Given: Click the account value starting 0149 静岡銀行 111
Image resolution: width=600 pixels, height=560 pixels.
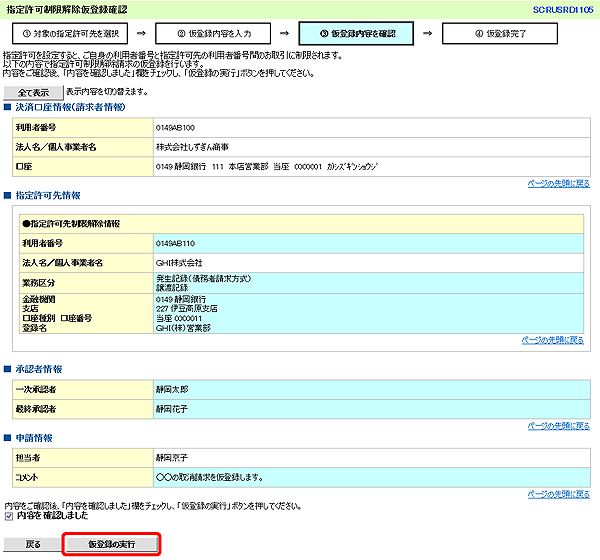Looking at the screenshot, I should [x=267, y=167].
